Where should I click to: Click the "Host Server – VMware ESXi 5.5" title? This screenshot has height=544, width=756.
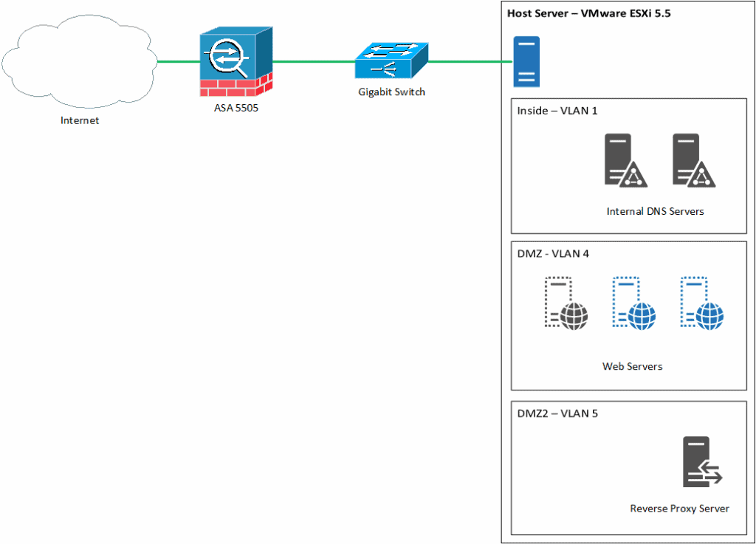(x=588, y=13)
